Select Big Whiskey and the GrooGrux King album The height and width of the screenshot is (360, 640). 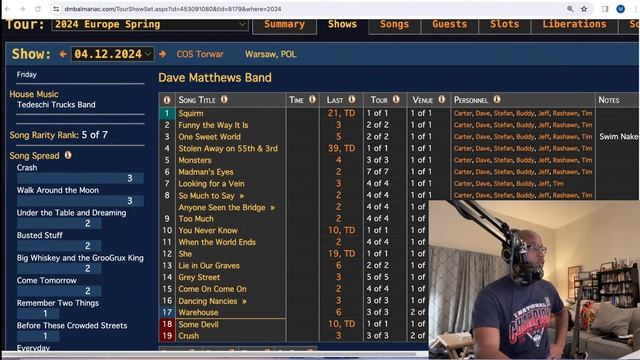(80, 258)
